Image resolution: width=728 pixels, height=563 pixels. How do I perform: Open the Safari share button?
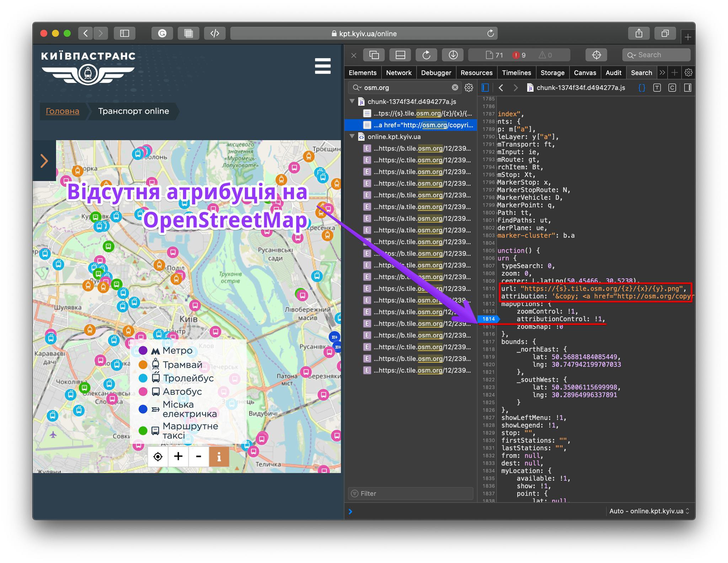tap(639, 33)
